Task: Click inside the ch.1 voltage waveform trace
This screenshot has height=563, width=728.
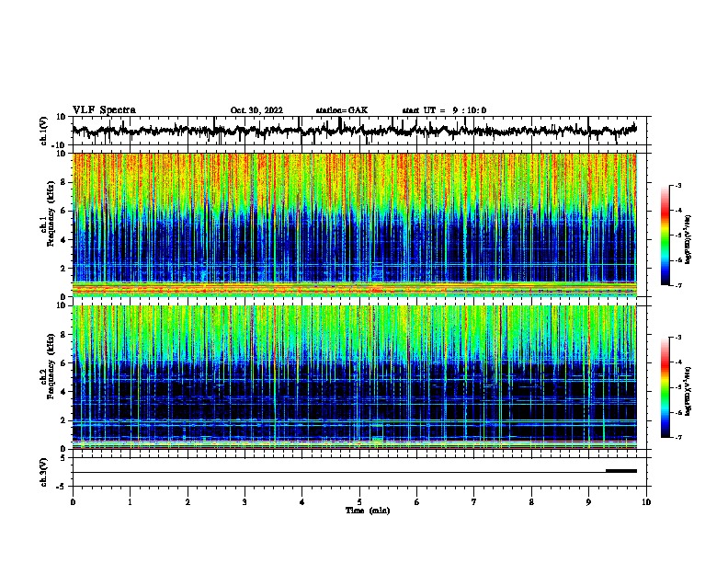Action: pyautogui.click(x=354, y=131)
